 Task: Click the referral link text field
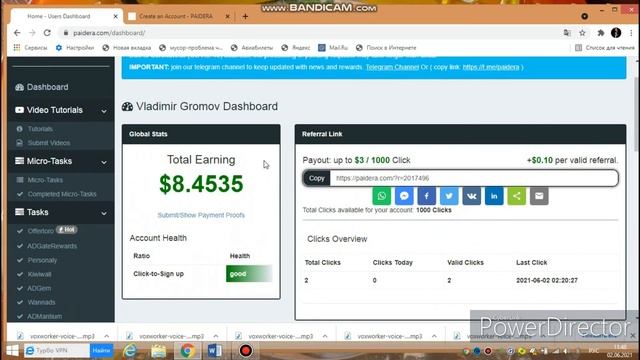(x=473, y=178)
